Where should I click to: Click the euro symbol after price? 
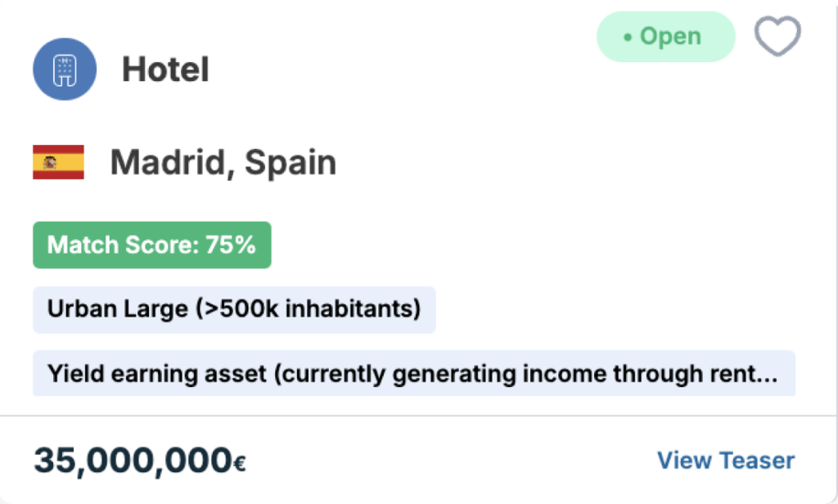[240, 463]
